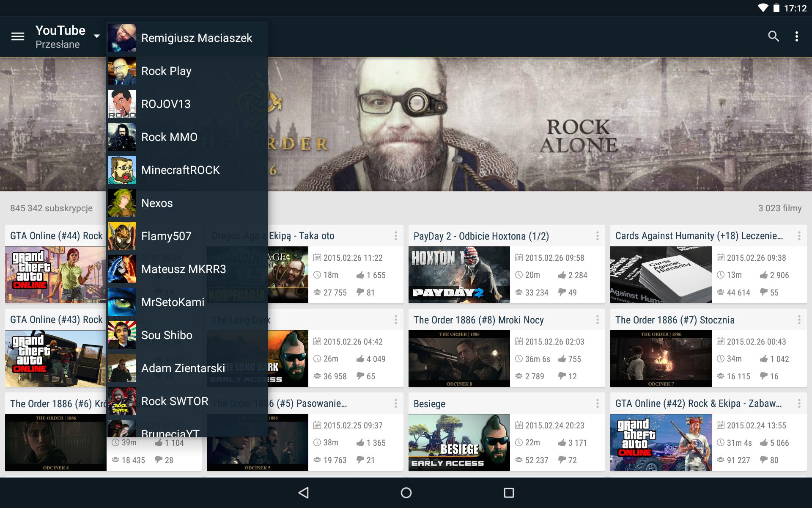Image resolution: width=812 pixels, height=508 pixels.
Task: Click Sou Shibo avatar picture
Action: tap(122, 335)
